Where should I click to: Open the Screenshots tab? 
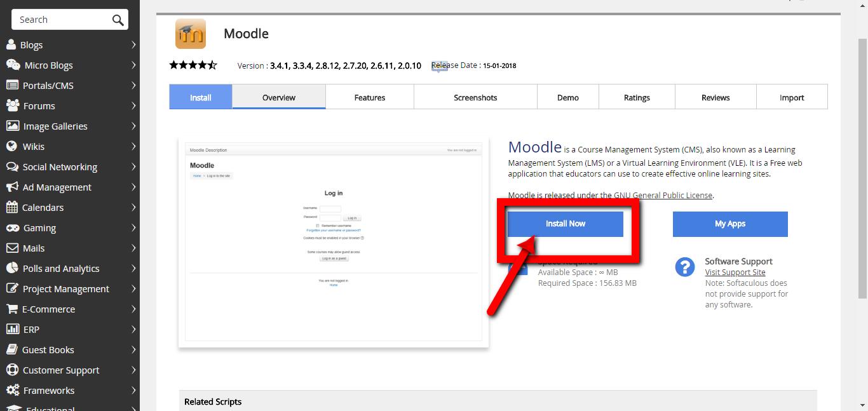click(x=475, y=97)
